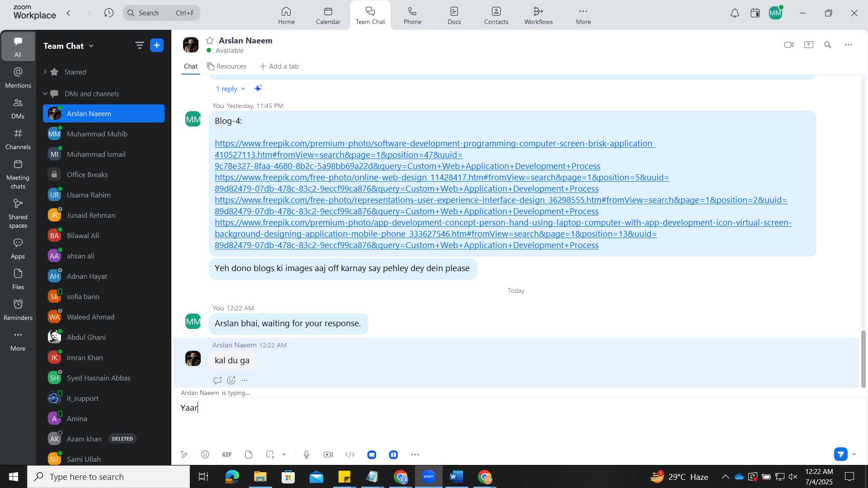This screenshot has width=868, height=488.
Task: Open more actions for 'kal du ga' message
Action: 245,380
